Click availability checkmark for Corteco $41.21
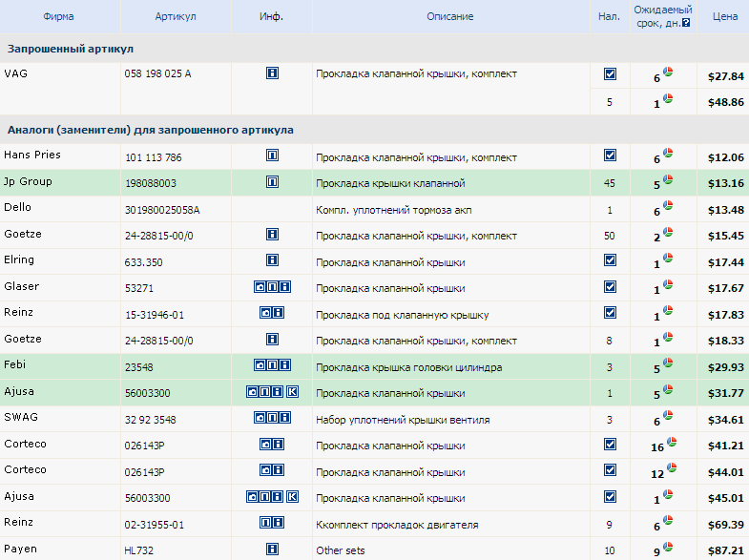749x560 pixels. coord(610,445)
